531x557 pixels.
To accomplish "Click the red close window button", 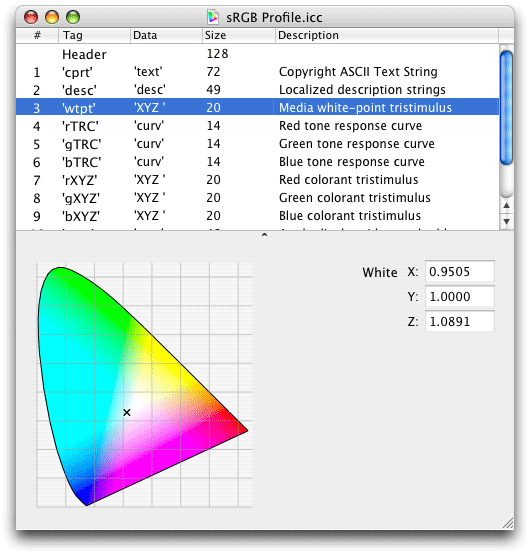I will pyautogui.click(x=31, y=17).
